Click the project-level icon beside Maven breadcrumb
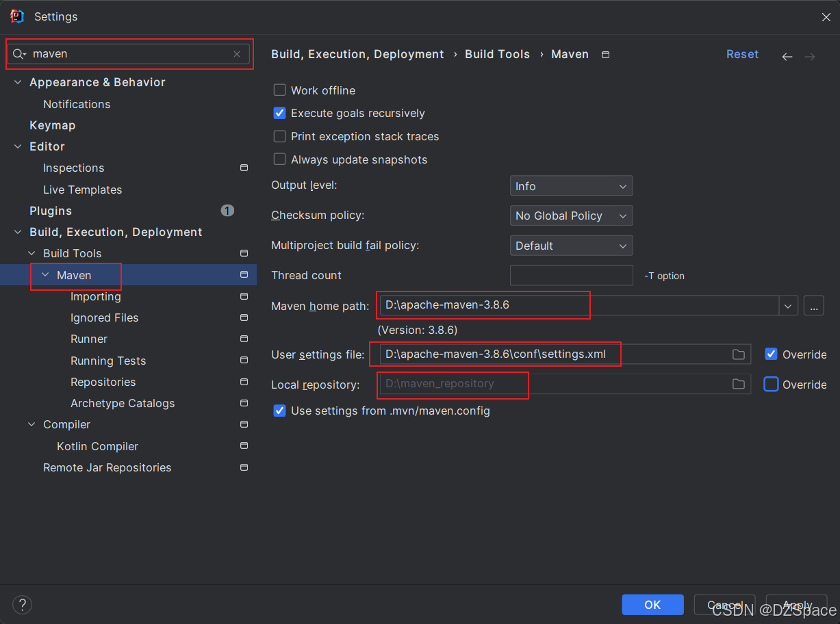Screen dimensions: 840x624 pyautogui.click(x=605, y=55)
